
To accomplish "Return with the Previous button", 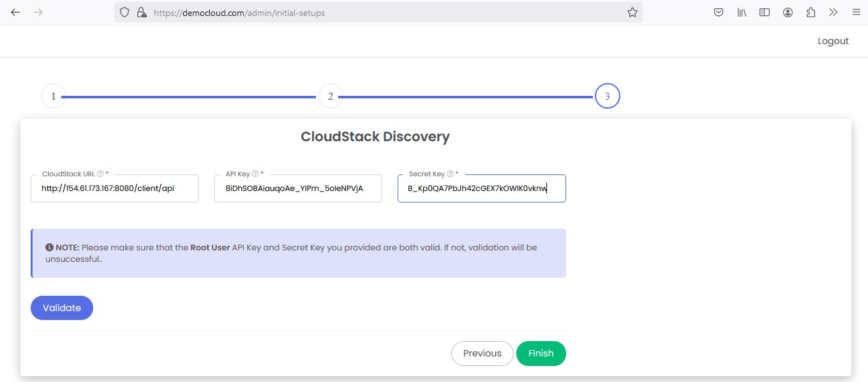I will point(483,353).
